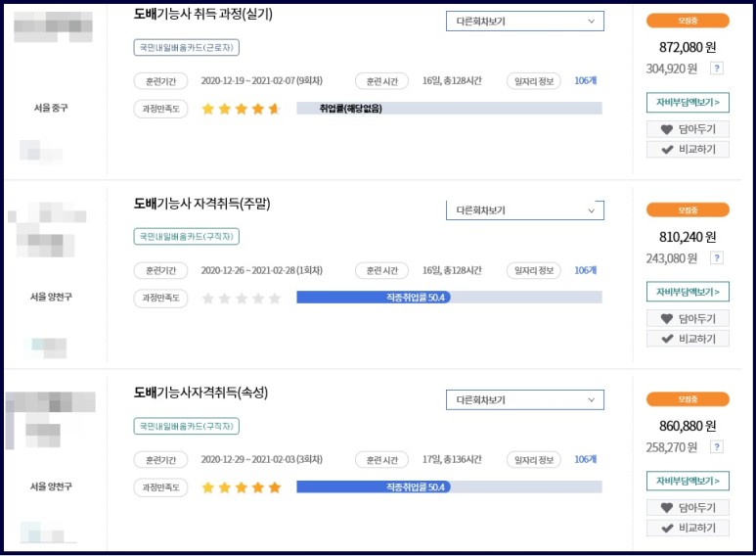Click 106개 job info link in 속성 course
Image resolution: width=756 pixels, height=556 pixels.
pyautogui.click(x=585, y=459)
